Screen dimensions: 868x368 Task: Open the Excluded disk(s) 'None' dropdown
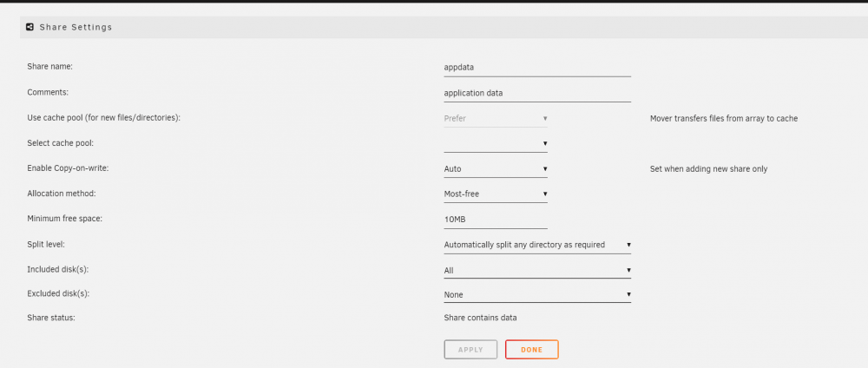pos(537,294)
